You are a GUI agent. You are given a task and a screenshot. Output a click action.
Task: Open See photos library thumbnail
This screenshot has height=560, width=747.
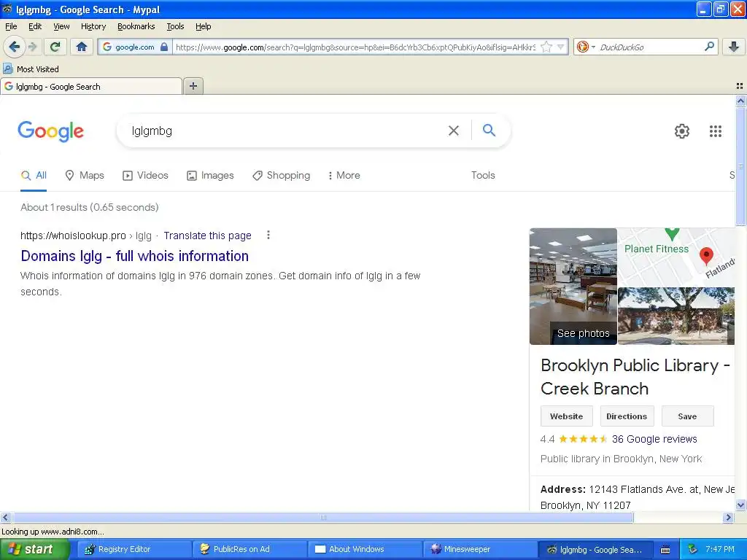coord(573,286)
